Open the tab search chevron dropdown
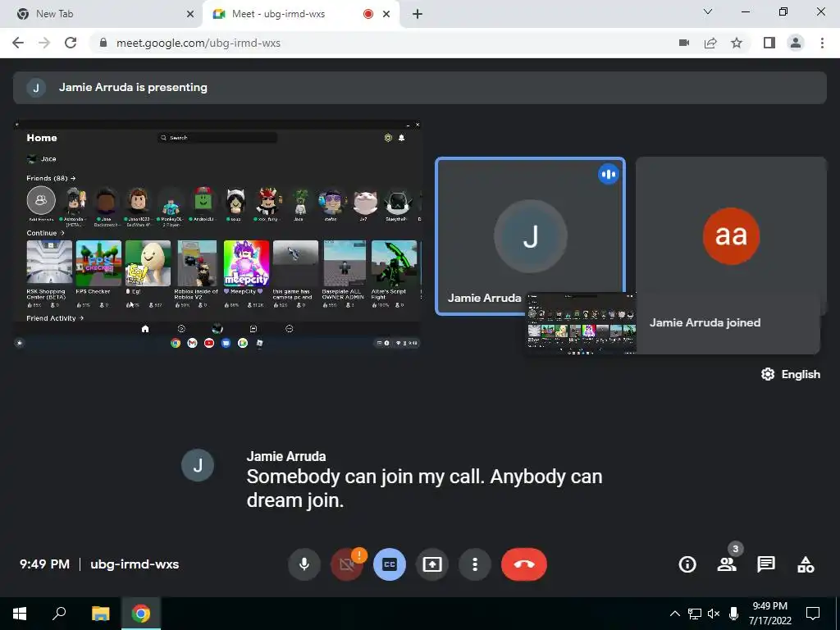 tap(707, 11)
